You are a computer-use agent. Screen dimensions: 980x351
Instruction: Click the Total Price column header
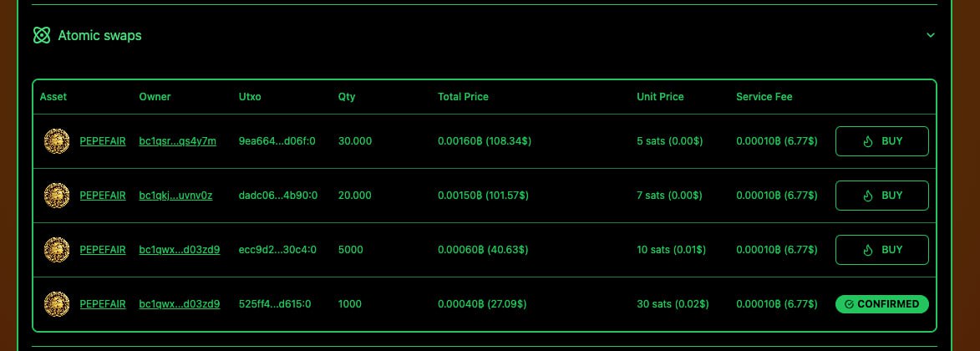click(463, 97)
